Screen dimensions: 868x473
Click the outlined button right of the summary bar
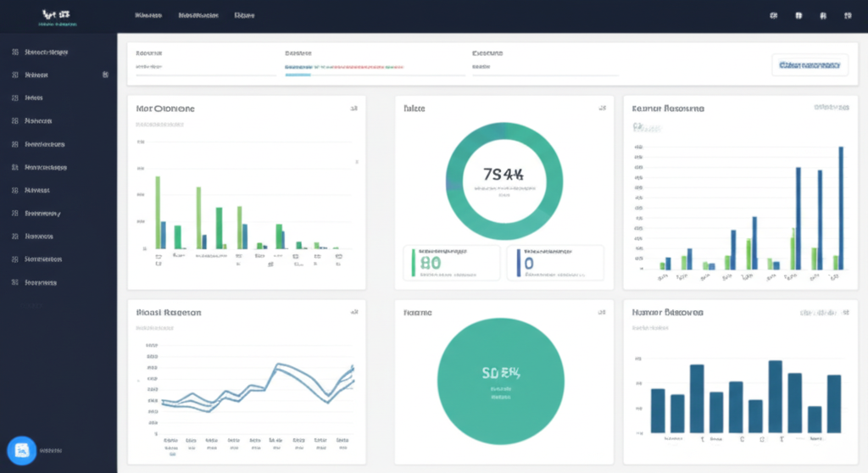coord(810,64)
